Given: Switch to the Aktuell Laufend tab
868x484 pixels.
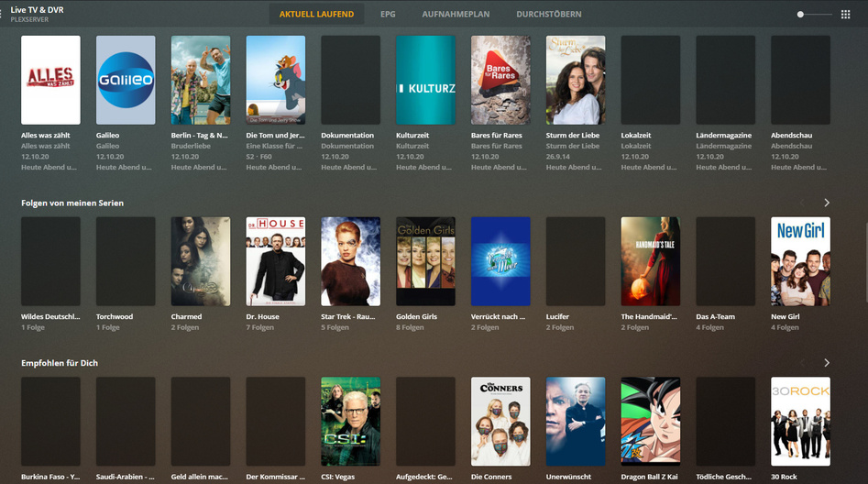Looking at the screenshot, I should click(316, 14).
